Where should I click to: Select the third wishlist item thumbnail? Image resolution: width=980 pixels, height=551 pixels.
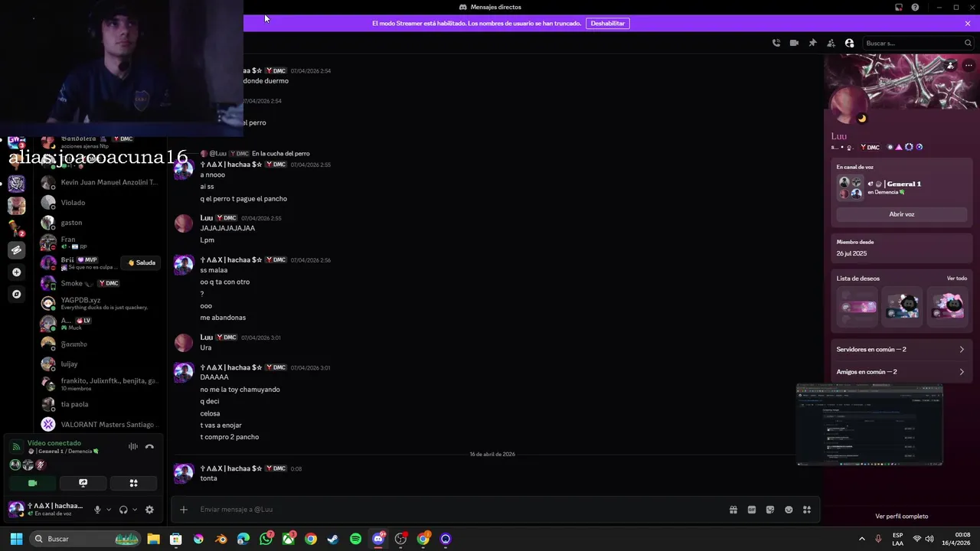click(947, 307)
